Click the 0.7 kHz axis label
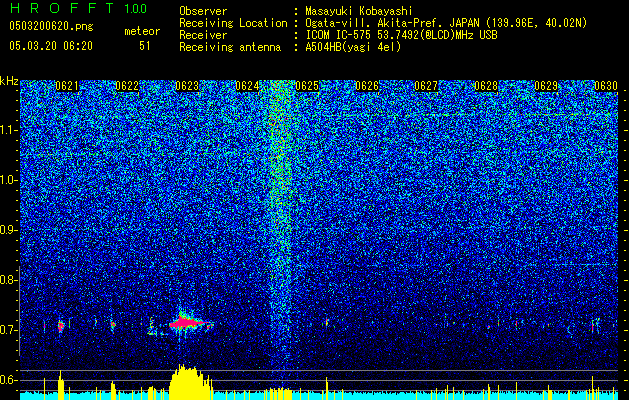The height and width of the screenshot is (400, 629). pos(9,330)
